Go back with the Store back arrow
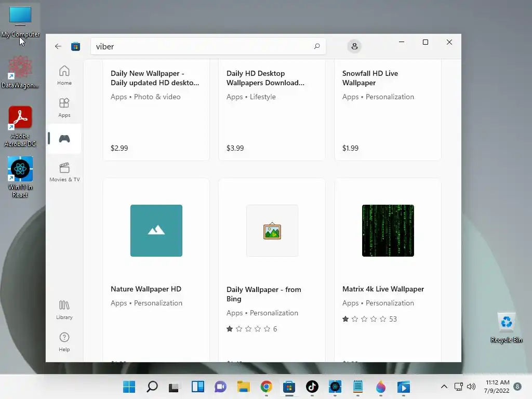The image size is (532, 399). [x=58, y=46]
